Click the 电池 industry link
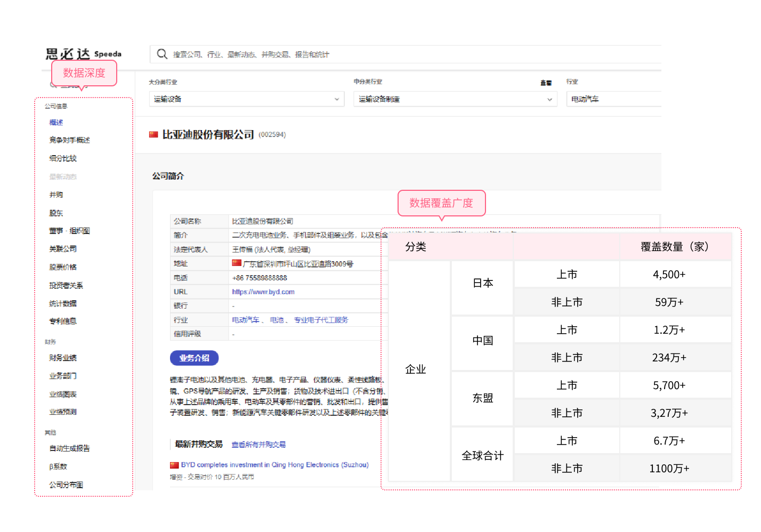This screenshot has width=761, height=532. pos(277,320)
